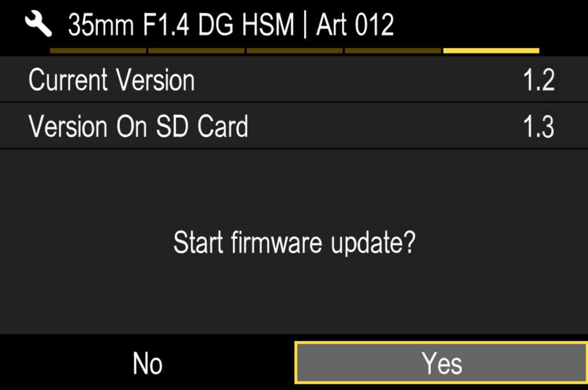This screenshot has height=390, width=588.
Task: Click the Art 012 text in header
Action: [x=355, y=25]
